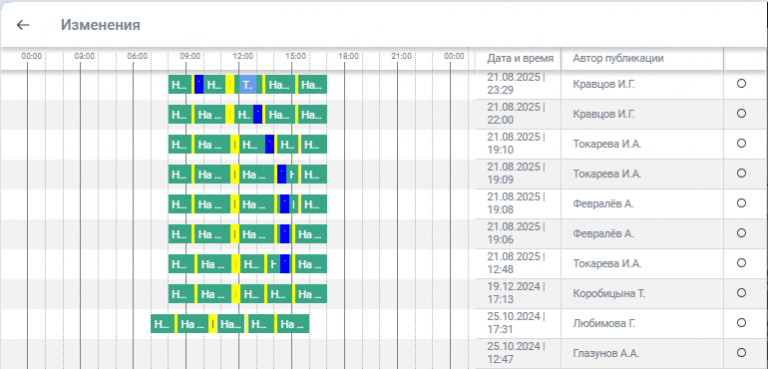Viewport: 768px width, 369px height.
Task: Click date cell 19.12.2024 | 17:13
Action: pos(516,293)
